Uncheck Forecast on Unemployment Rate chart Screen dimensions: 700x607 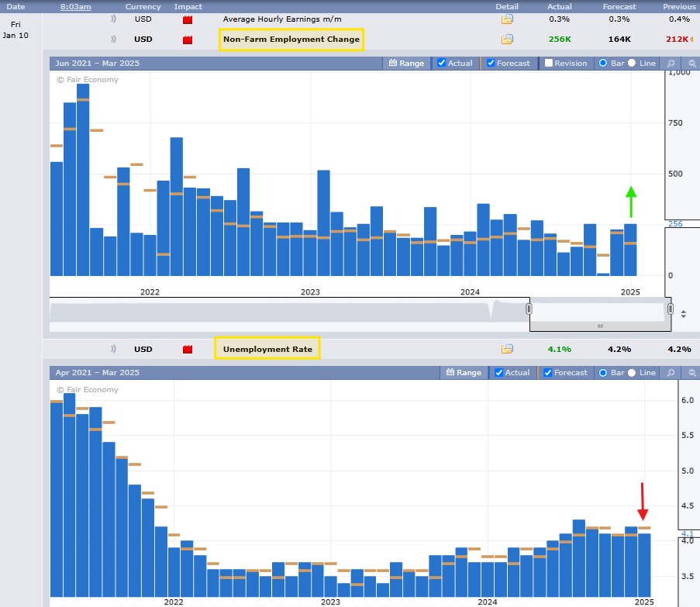[548, 372]
